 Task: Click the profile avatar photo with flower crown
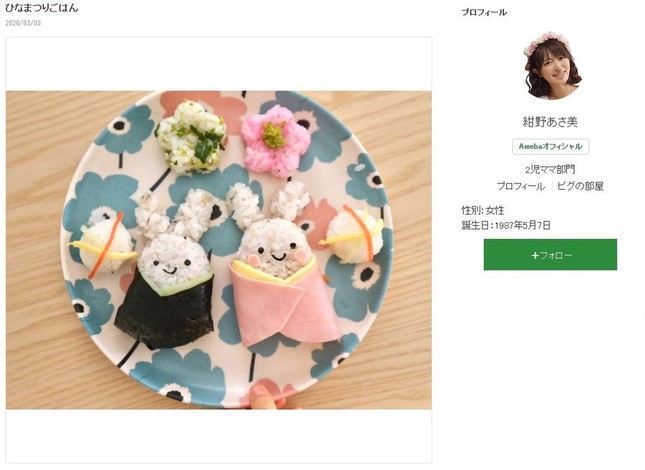click(550, 66)
